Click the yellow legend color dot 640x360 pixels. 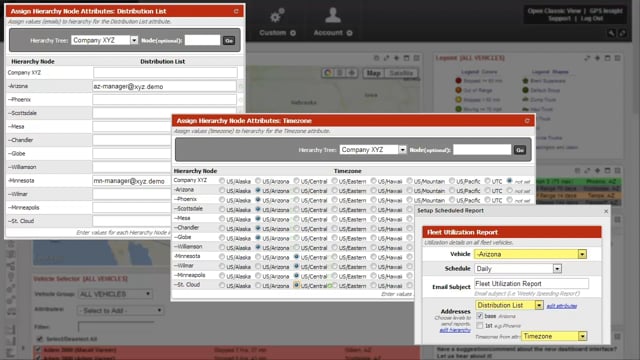pyautogui.click(x=458, y=100)
